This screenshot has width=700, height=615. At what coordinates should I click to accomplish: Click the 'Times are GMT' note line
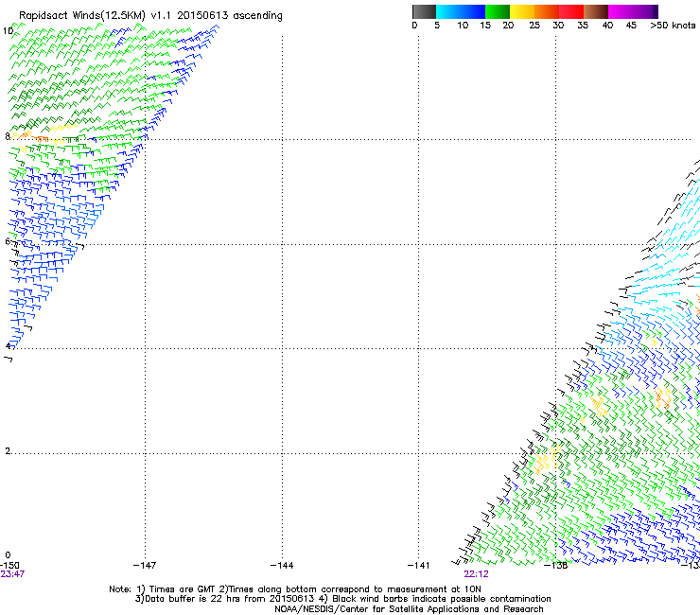click(x=295, y=589)
